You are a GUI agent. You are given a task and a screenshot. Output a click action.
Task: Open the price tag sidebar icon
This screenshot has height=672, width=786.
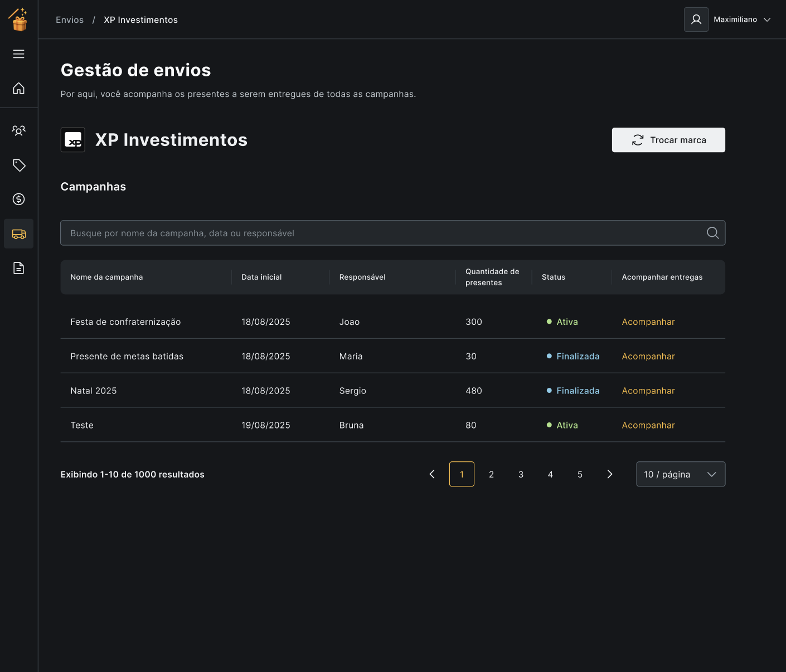[x=18, y=165]
